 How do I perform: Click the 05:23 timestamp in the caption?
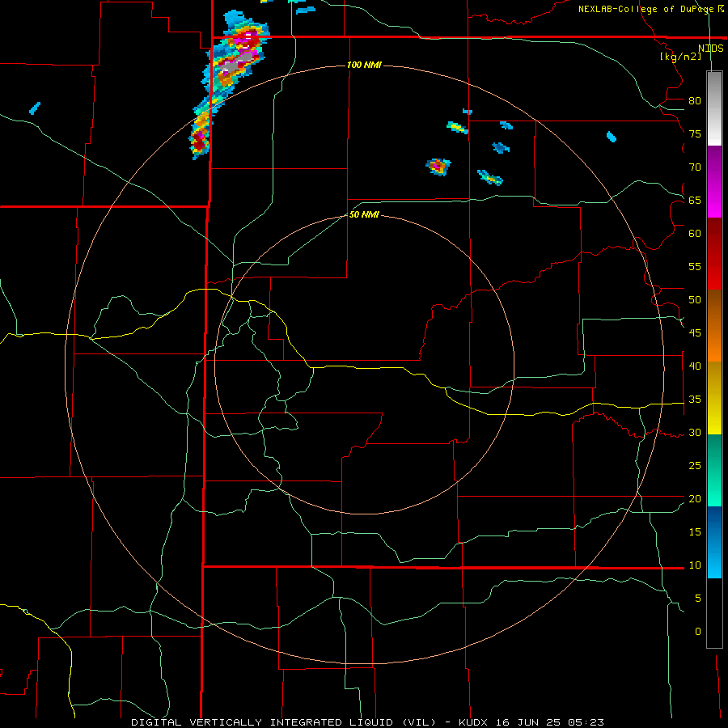pos(586,722)
